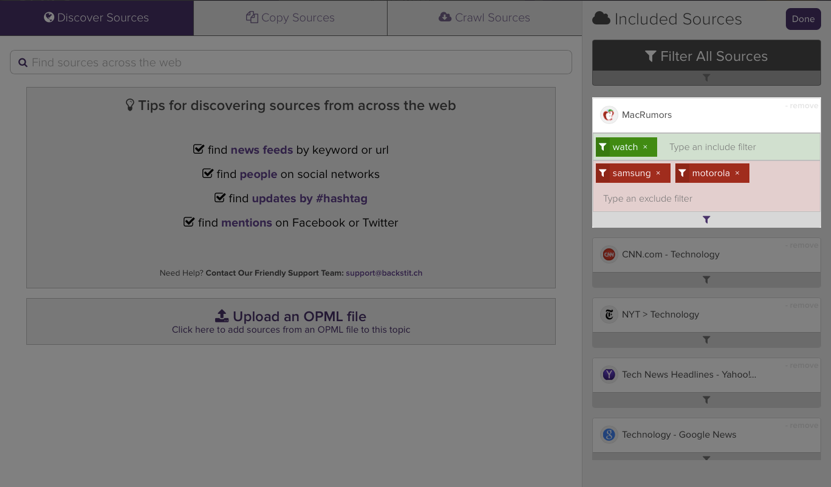Select the NYT > Technology source name

[x=660, y=315]
